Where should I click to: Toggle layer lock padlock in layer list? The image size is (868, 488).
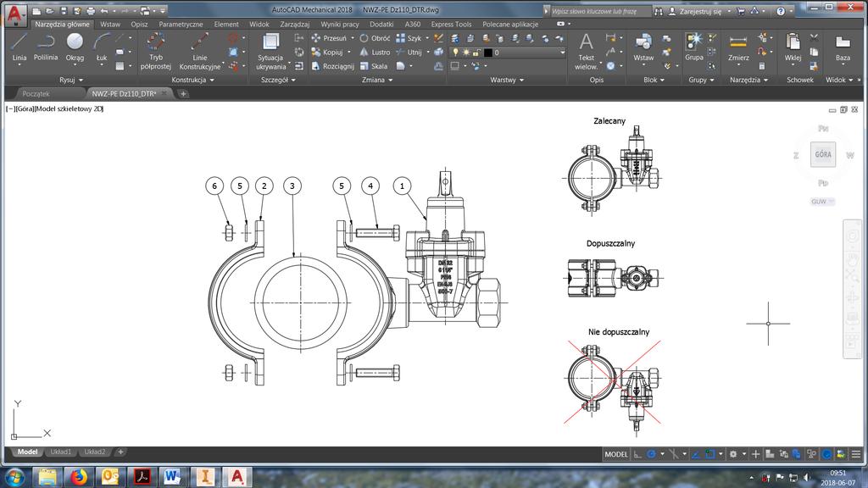pyautogui.click(x=476, y=52)
